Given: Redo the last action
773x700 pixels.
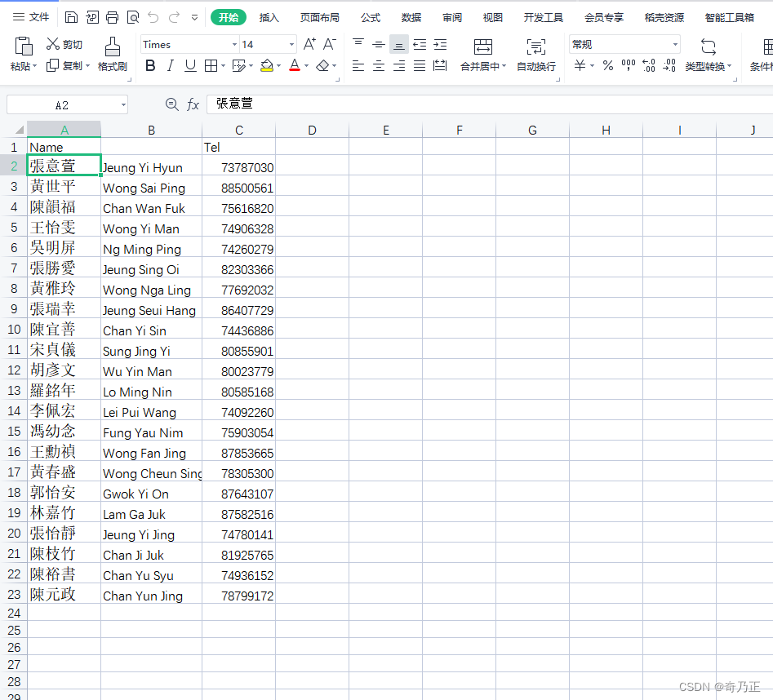Looking at the screenshot, I should point(174,18).
